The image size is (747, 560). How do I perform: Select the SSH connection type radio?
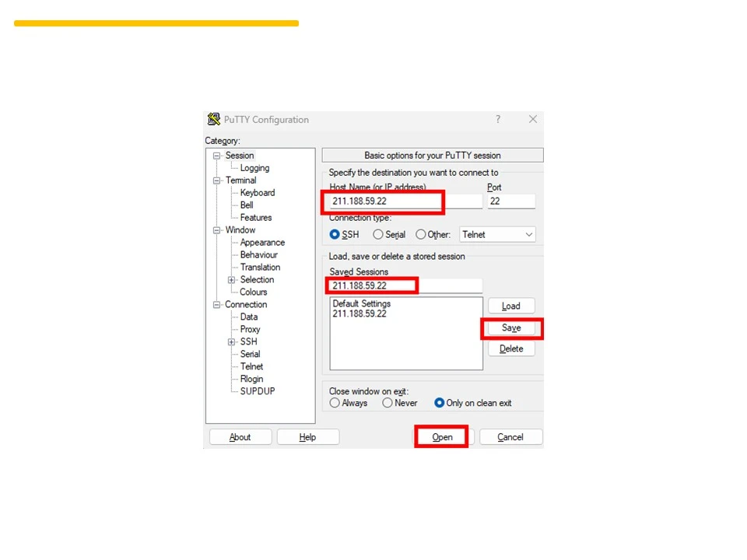pos(335,234)
